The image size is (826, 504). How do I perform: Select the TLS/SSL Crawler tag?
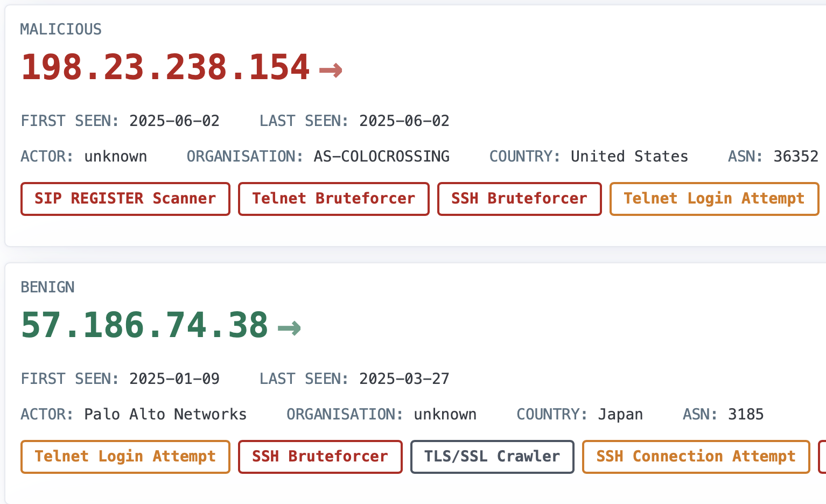(x=492, y=457)
